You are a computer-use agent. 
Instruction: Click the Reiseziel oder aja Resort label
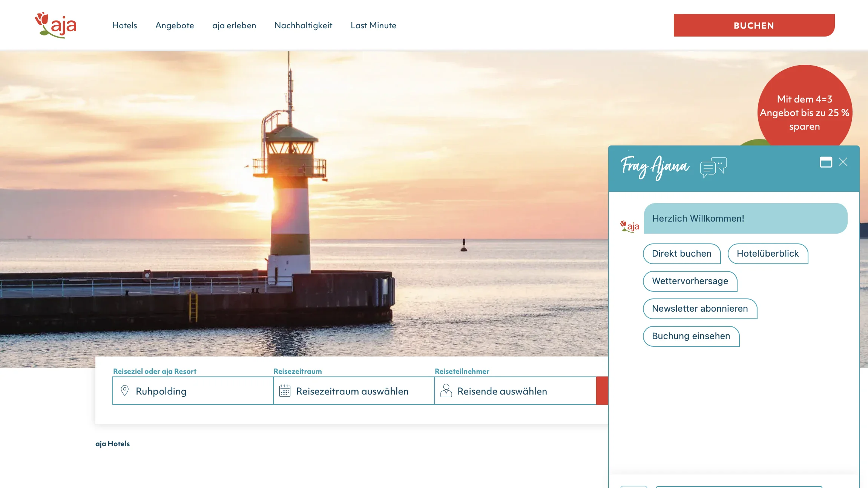[155, 371]
